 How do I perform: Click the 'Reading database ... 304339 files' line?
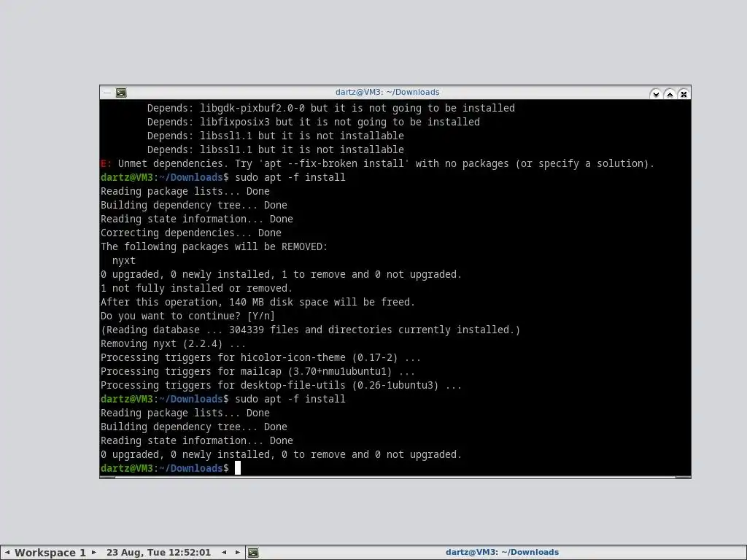coord(310,330)
